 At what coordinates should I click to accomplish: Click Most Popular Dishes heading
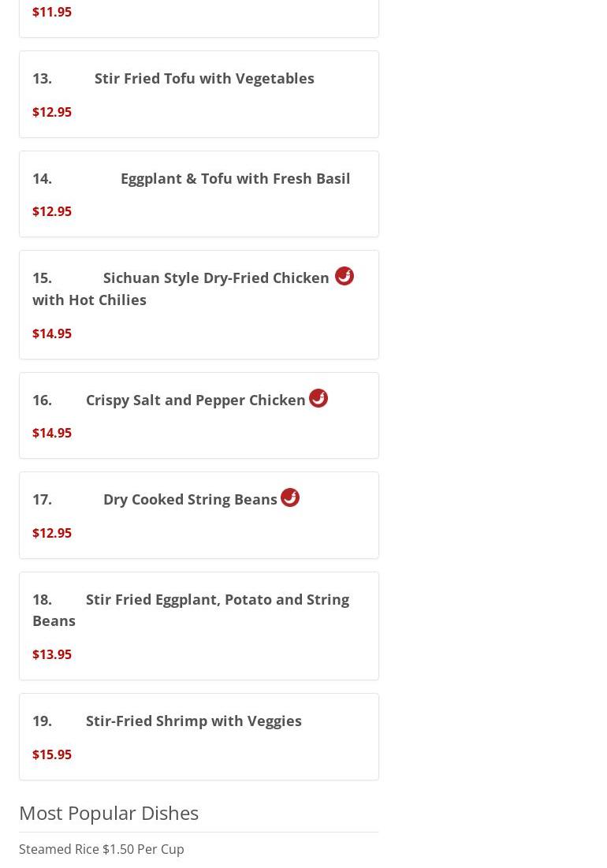click(x=109, y=813)
